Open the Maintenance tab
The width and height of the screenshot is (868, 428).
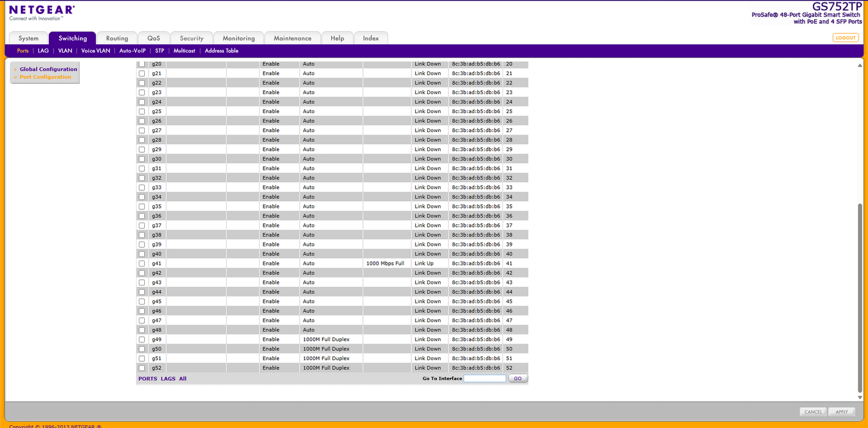(x=292, y=38)
